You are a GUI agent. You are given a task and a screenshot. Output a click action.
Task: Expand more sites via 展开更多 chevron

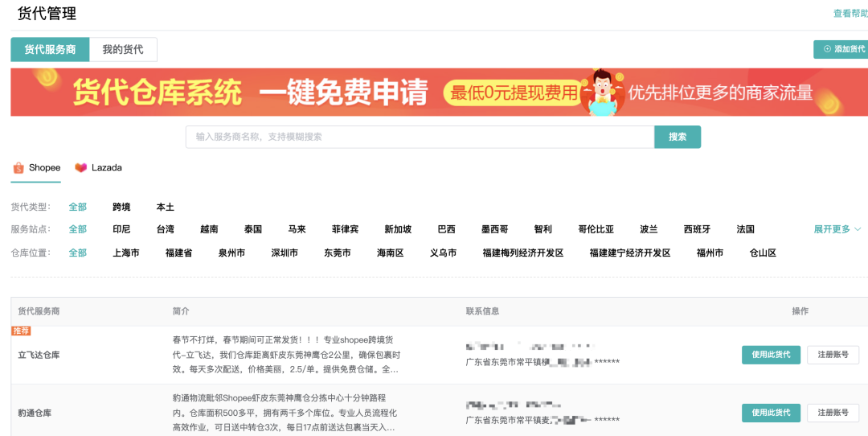[858, 229]
